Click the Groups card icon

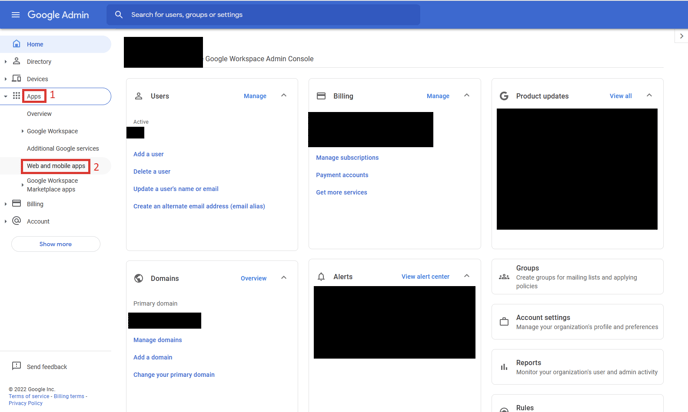(504, 277)
